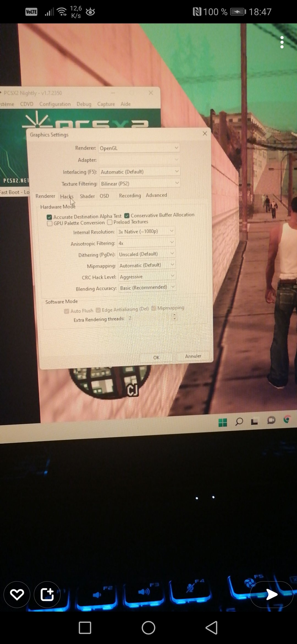Screen dimensions: 297x644
Task: Tap the heart like icon
Action: pos(17,595)
